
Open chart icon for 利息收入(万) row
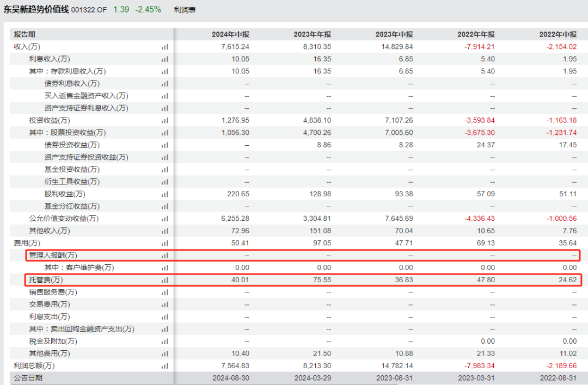point(165,59)
